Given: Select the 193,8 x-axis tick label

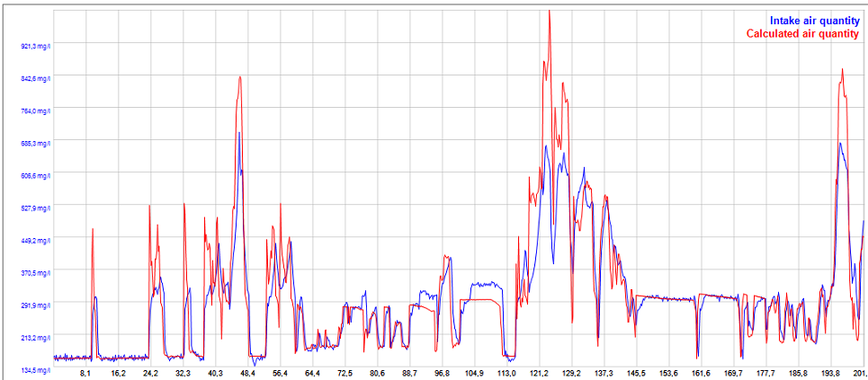Looking at the screenshot, I should (x=830, y=373).
